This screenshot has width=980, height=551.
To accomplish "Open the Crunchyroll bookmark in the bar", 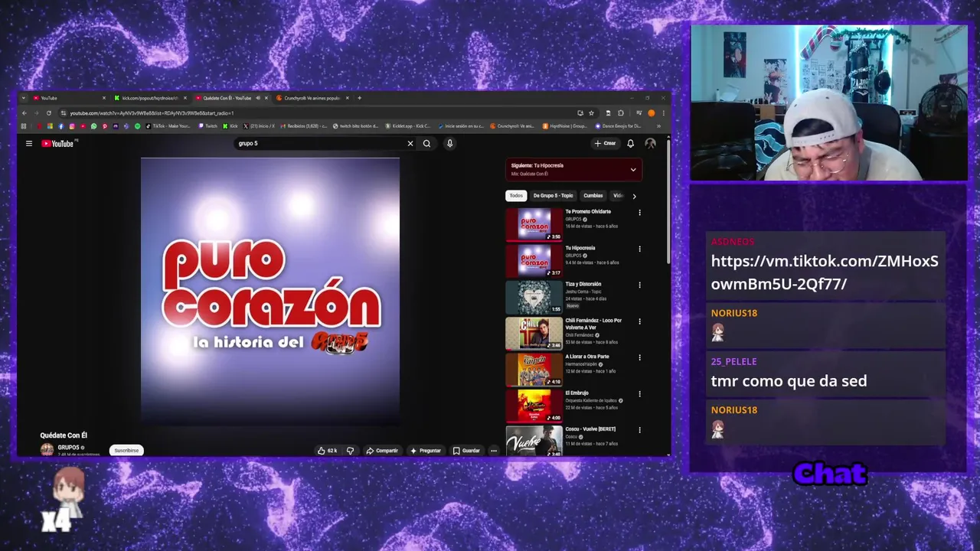I will coord(512,126).
